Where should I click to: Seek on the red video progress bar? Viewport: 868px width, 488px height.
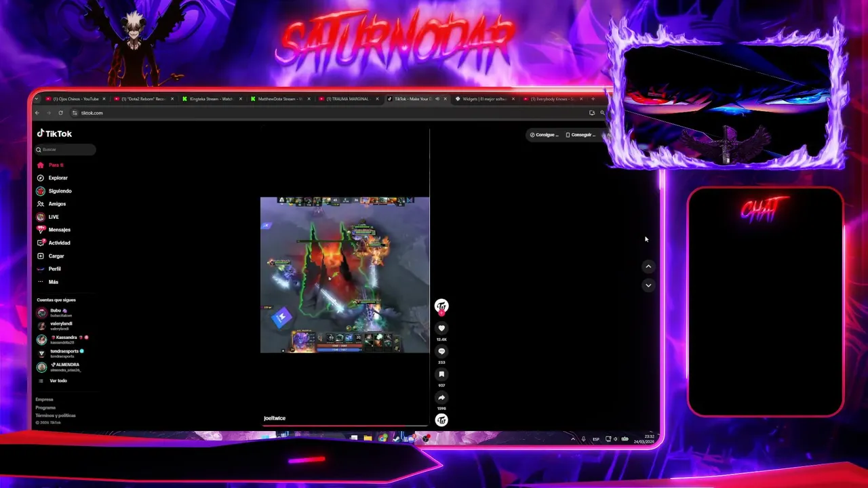(x=345, y=426)
